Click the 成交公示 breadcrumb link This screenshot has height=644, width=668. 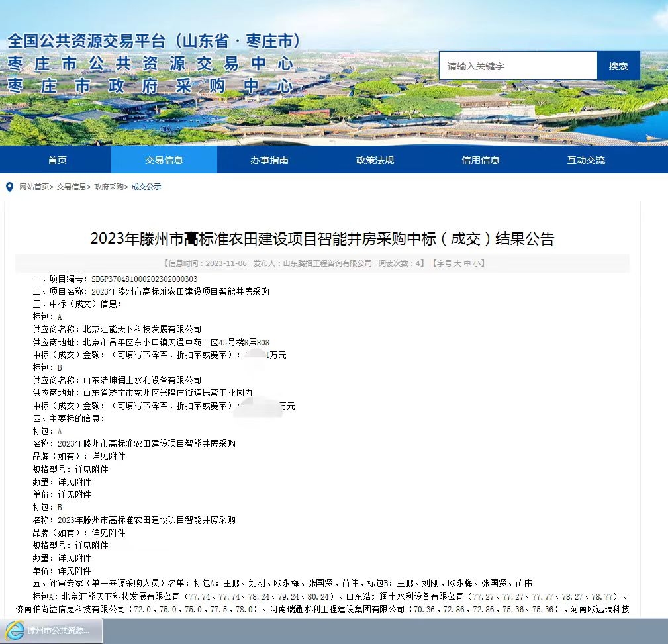pyautogui.click(x=146, y=187)
